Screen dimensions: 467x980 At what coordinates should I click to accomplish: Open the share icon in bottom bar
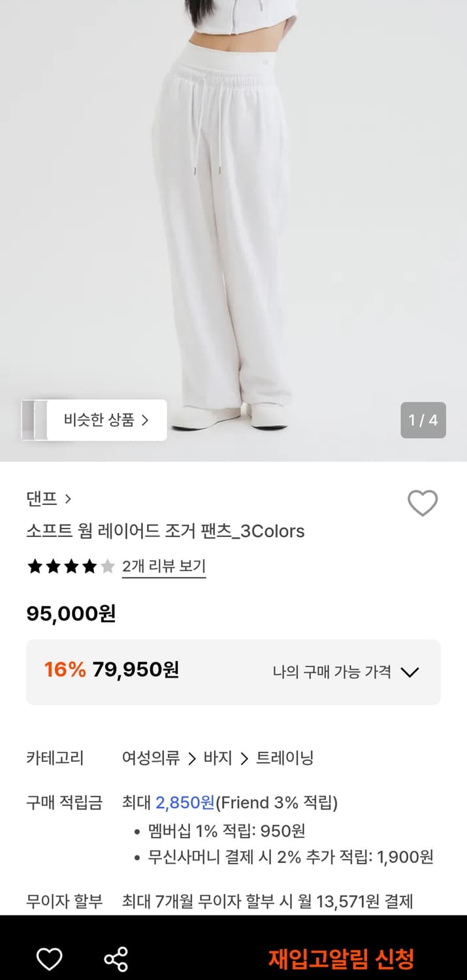click(116, 960)
